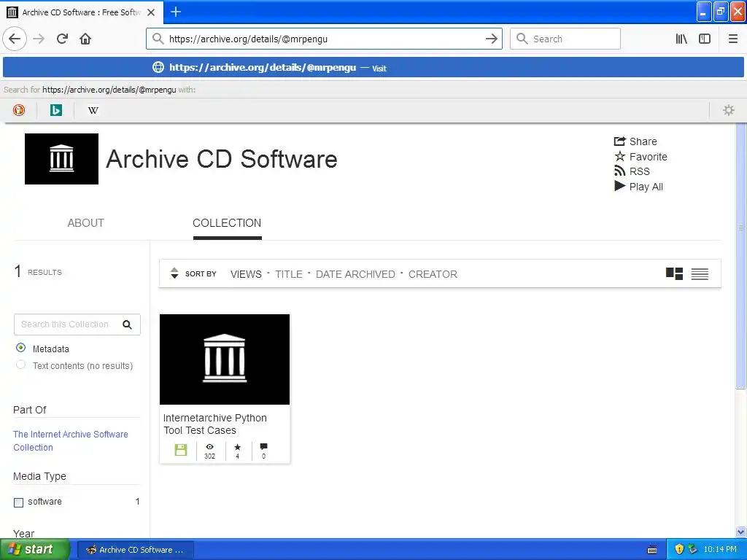Toggle the browser sidebar icon

(705, 39)
